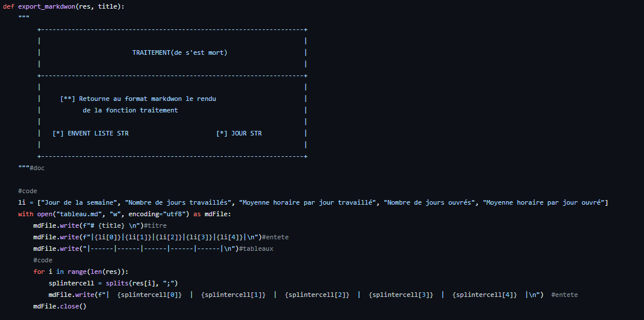644x320 pixels.
Task: Click the 'for' keyword of the loop
Action: pyautogui.click(x=39, y=271)
